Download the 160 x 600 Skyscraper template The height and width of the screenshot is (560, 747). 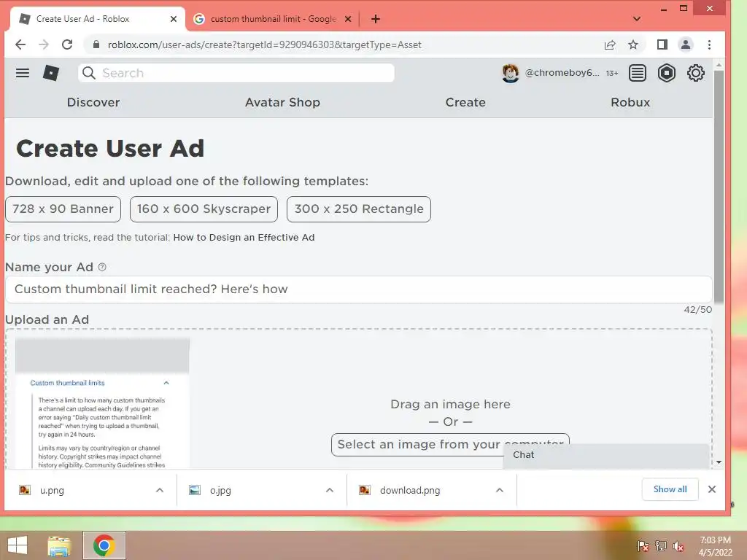204,209
